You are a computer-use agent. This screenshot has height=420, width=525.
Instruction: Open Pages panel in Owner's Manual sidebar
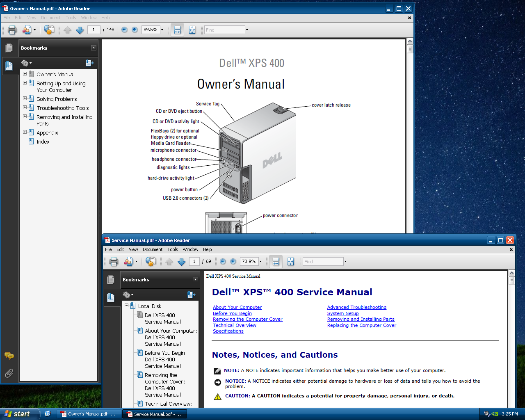pyautogui.click(x=9, y=48)
